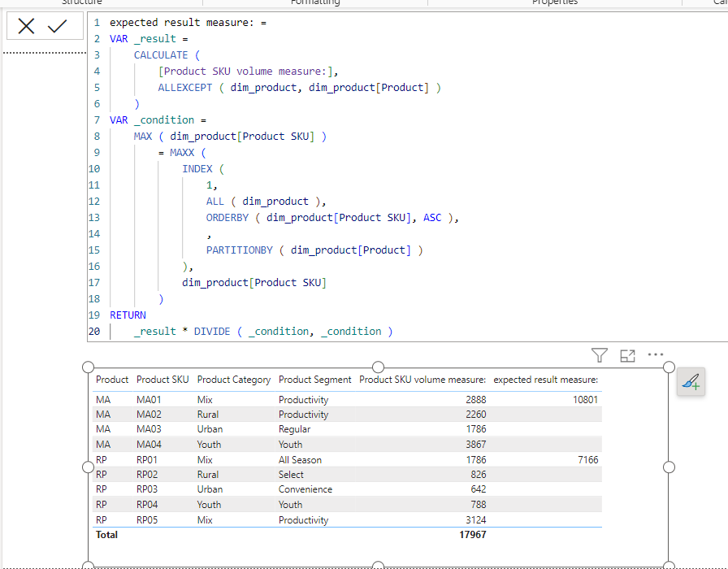Select the MA02 cell in the table
Viewport: 728px width, 569px height.
[x=149, y=415]
